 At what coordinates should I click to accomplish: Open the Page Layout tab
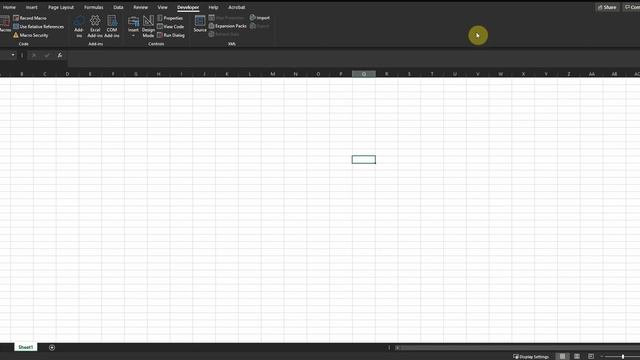(61, 7)
